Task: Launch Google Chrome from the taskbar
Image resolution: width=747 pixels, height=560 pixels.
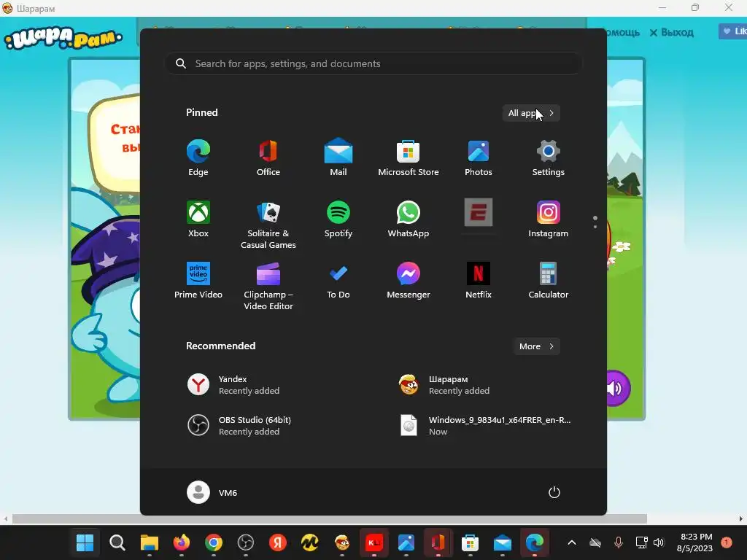Action: (x=214, y=542)
